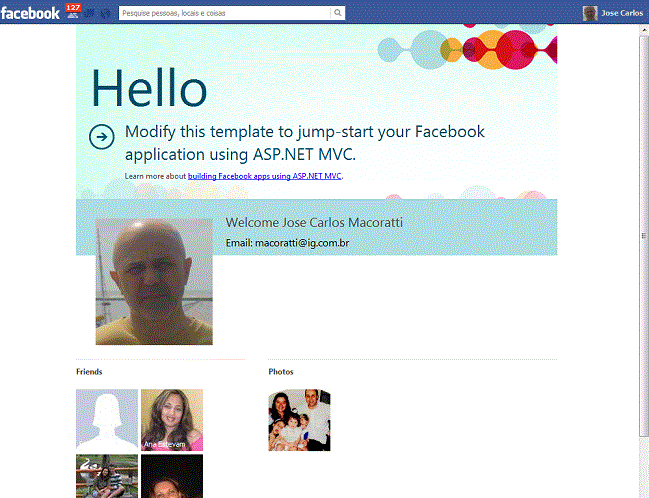The width and height of the screenshot is (649, 498).
Task: Click Jose Carlos small avatar in top bar
Action: point(590,13)
